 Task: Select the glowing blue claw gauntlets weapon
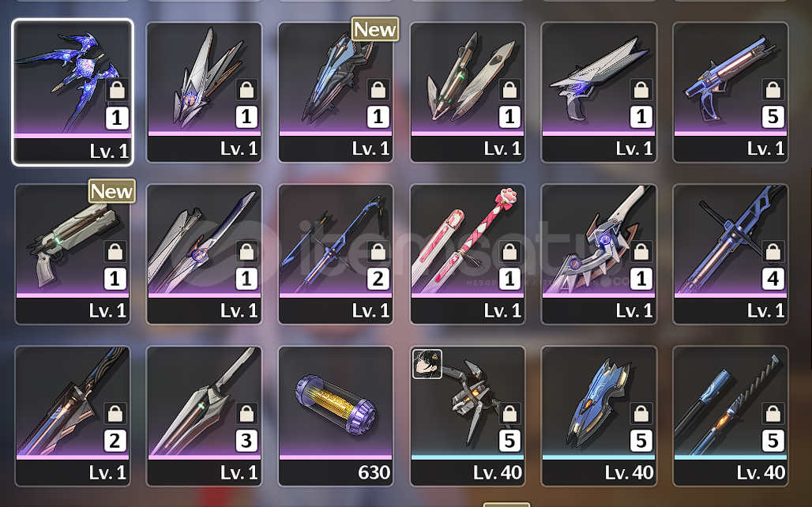(73, 92)
